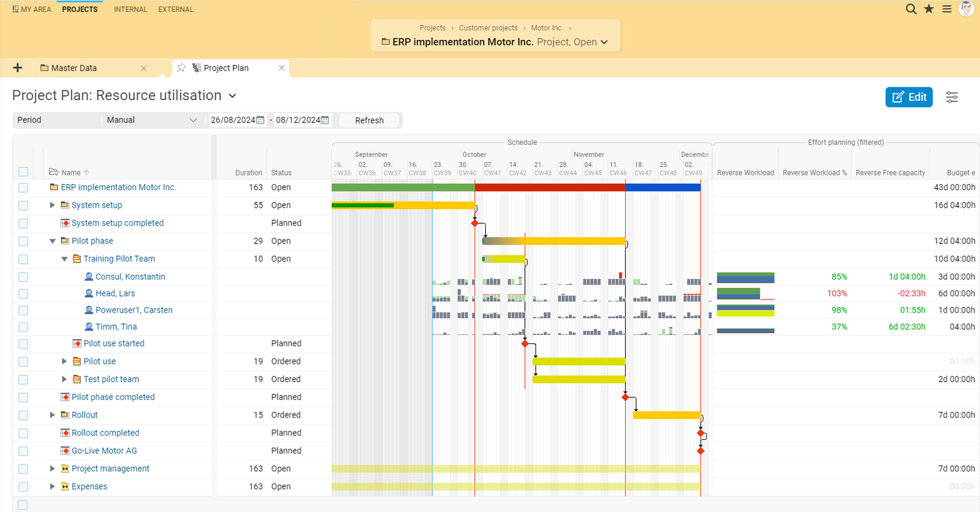Check the Rollout row checkbox
The width and height of the screenshot is (980, 512).
(24, 415)
